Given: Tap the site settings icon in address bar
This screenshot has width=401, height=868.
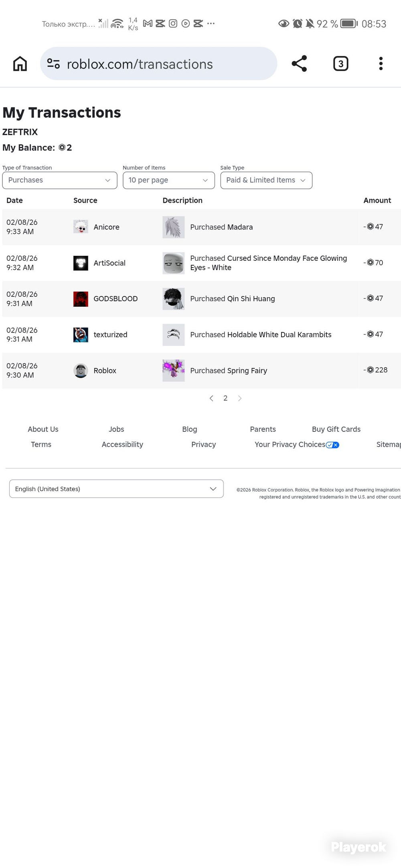Looking at the screenshot, I should tap(53, 64).
